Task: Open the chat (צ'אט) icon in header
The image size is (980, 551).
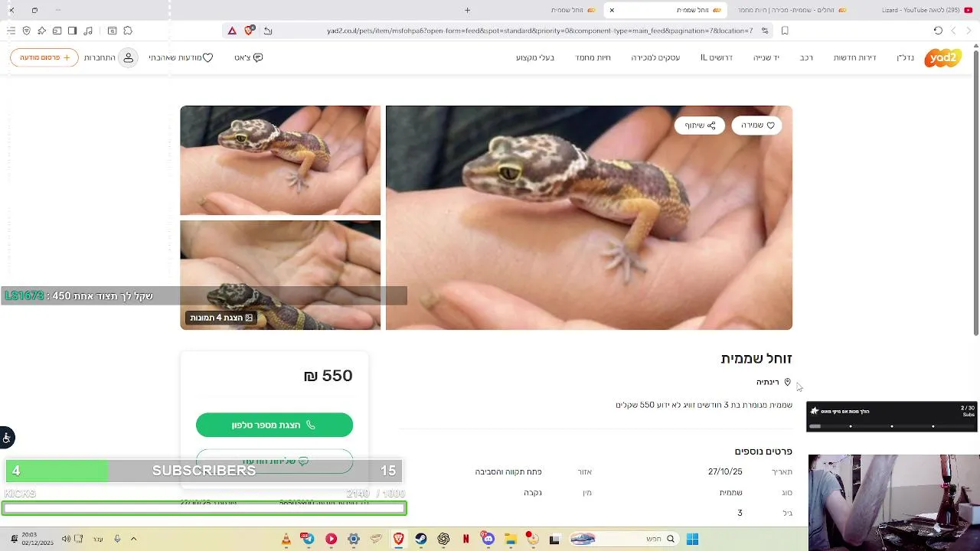Action: [x=249, y=57]
